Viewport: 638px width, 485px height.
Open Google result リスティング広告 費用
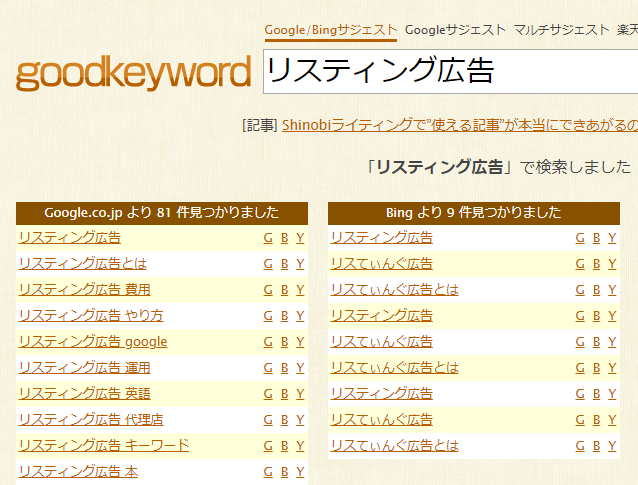pos(85,290)
